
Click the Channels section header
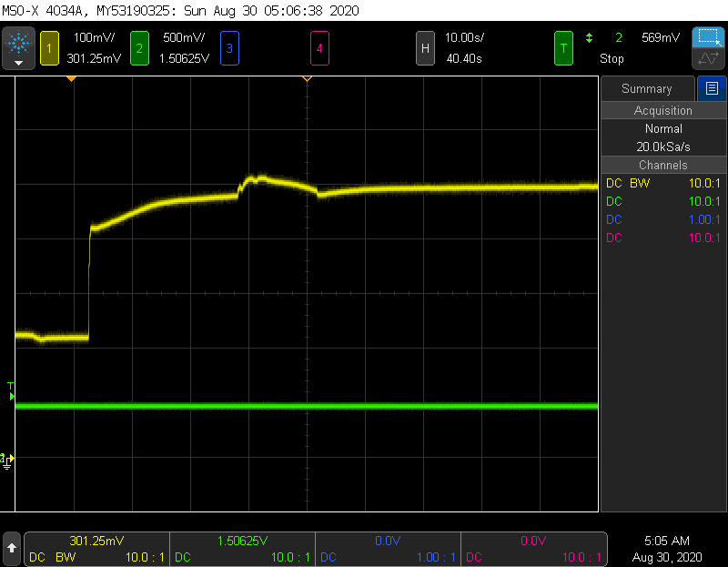(x=662, y=165)
